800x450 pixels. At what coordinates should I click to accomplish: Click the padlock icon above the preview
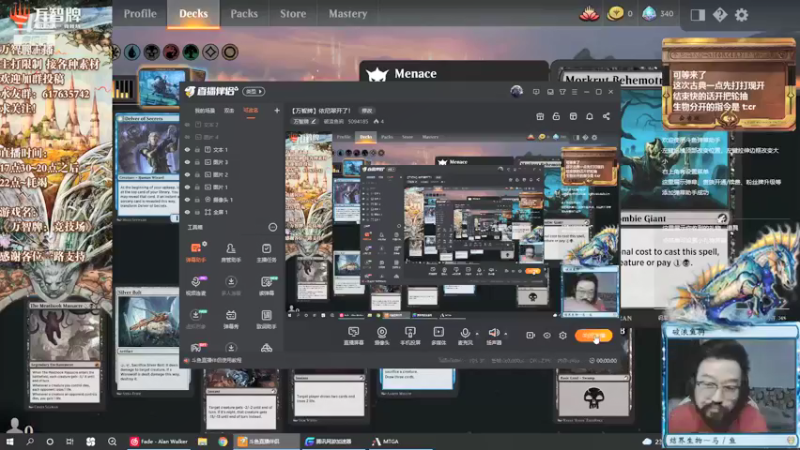556,116
